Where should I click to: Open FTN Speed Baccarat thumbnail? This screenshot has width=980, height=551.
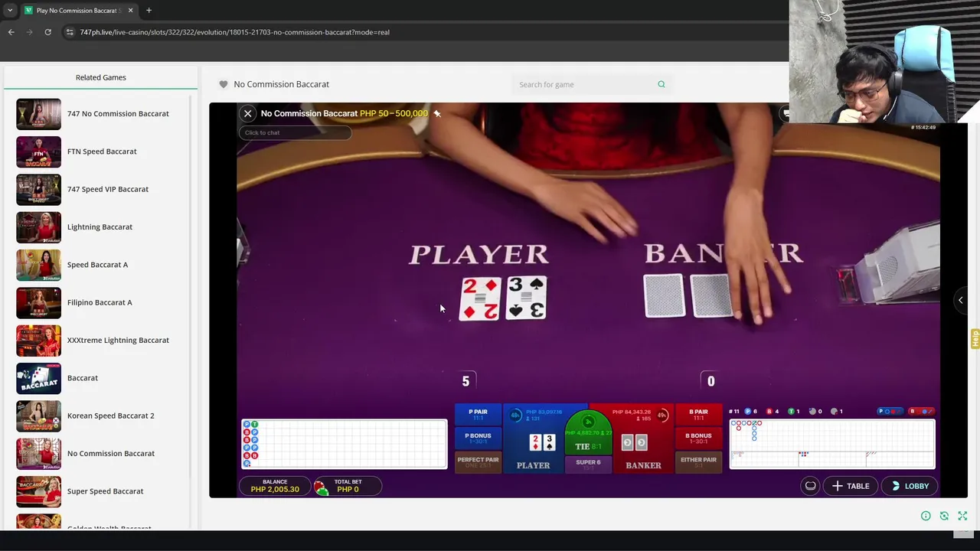point(38,152)
